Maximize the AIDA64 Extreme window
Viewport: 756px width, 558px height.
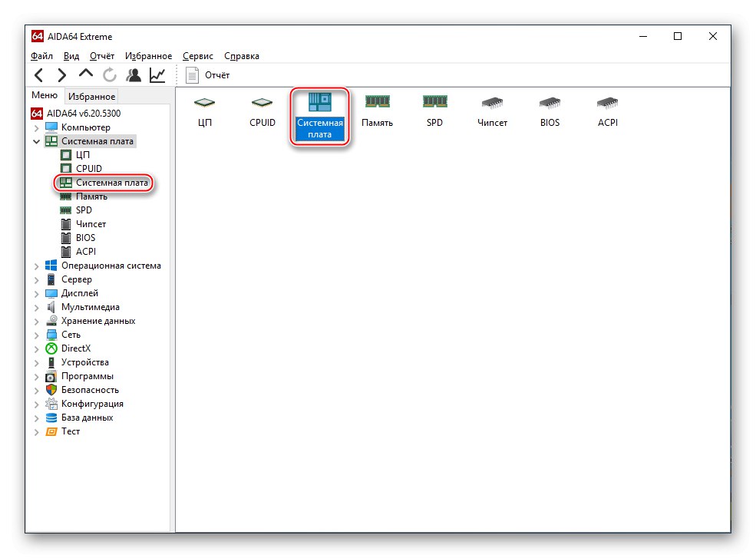coord(678,37)
